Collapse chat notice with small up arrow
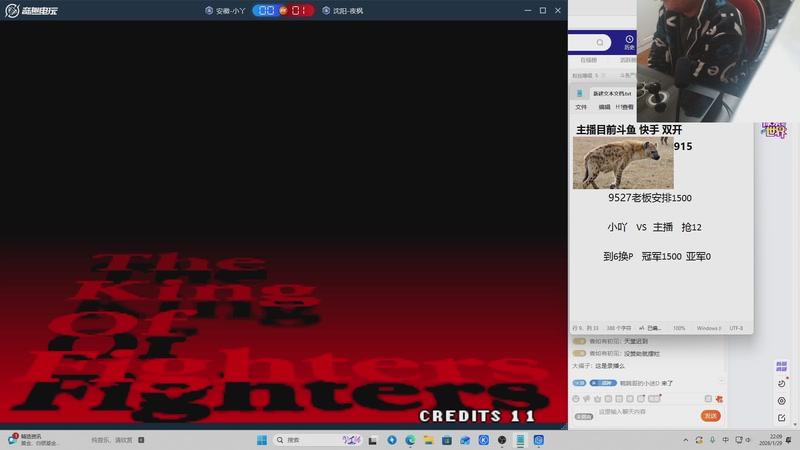 721,381
